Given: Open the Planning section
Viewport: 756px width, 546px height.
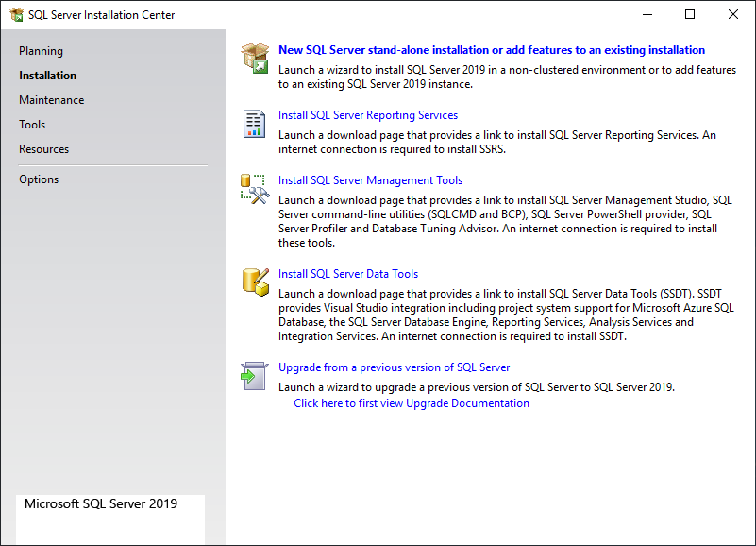Looking at the screenshot, I should click(41, 51).
